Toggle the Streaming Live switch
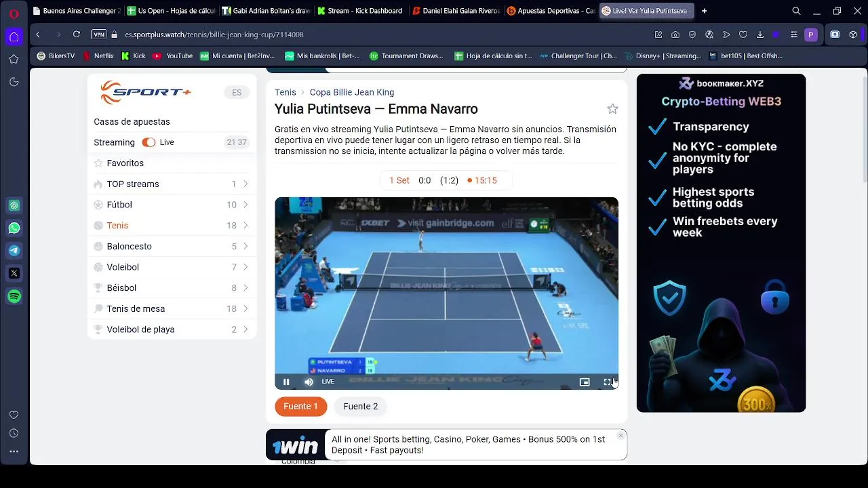 pos(149,142)
